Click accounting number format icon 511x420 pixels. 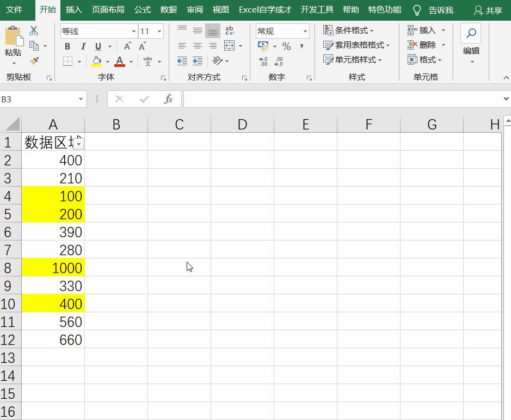(x=263, y=46)
